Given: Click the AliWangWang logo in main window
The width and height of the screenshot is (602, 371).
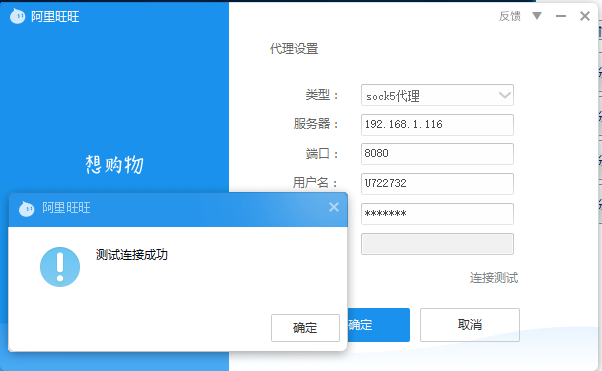Looking at the screenshot, I should tap(17, 16).
